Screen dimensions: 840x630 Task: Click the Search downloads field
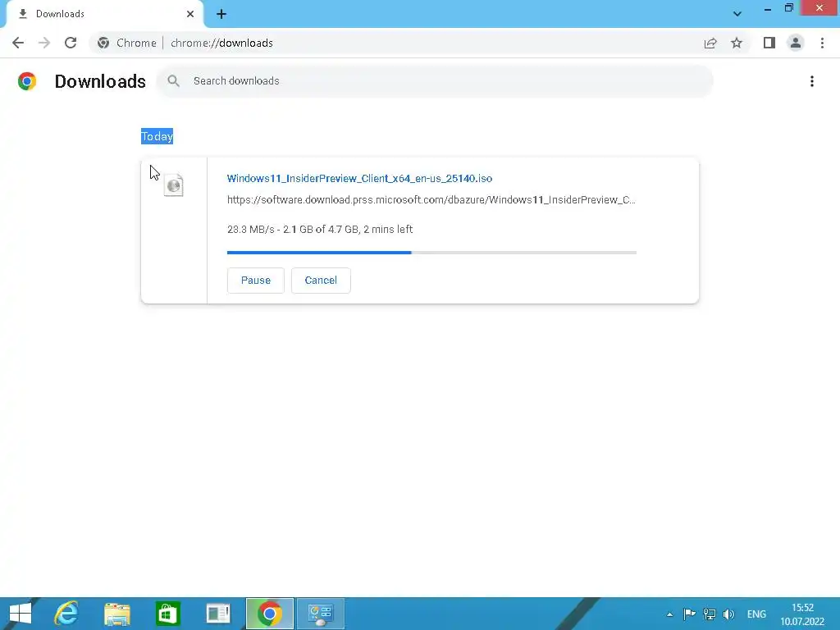point(435,81)
